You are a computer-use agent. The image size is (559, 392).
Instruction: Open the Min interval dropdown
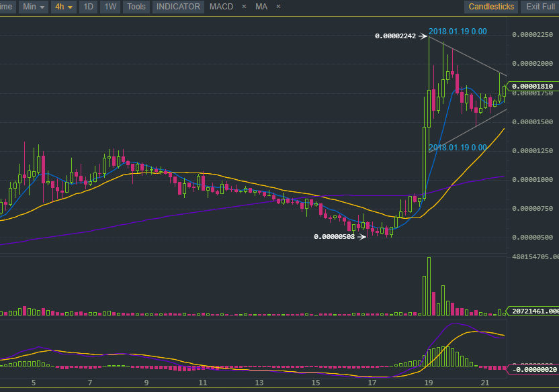[34, 7]
